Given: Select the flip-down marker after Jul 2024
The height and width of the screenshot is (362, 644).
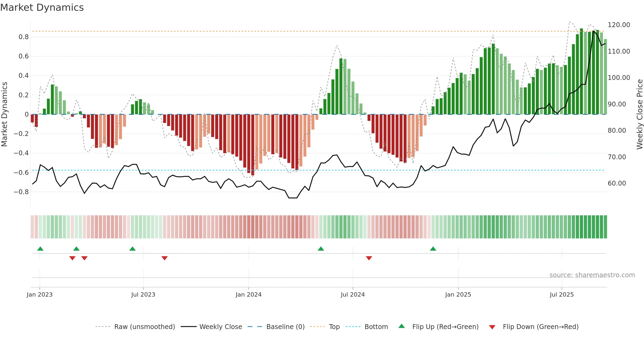Looking at the screenshot, I should click(369, 258).
